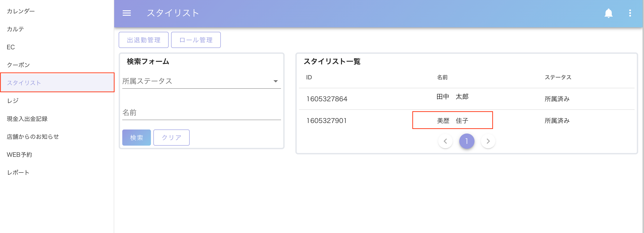Open レジ in sidebar
644x233 pixels.
coord(57,101)
